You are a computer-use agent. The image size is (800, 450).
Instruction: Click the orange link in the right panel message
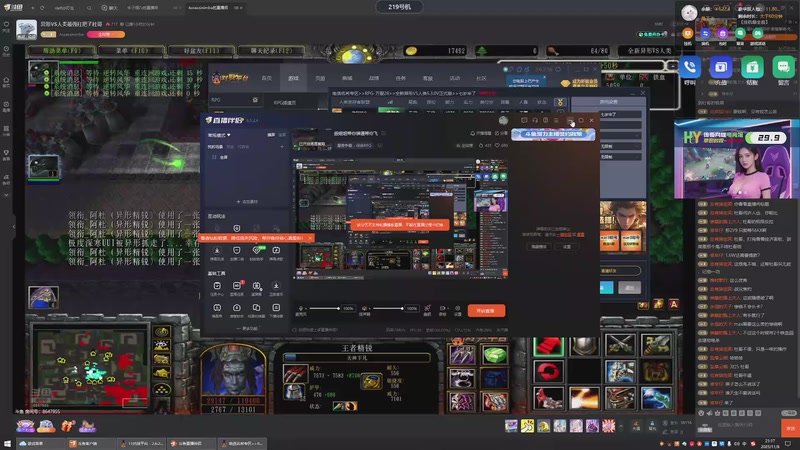click(565, 235)
